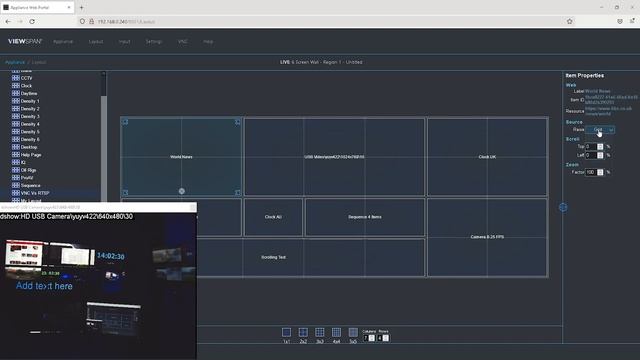Select the Sequence 4 Items tile
This screenshot has width=640, height=360.
(365, 217)
